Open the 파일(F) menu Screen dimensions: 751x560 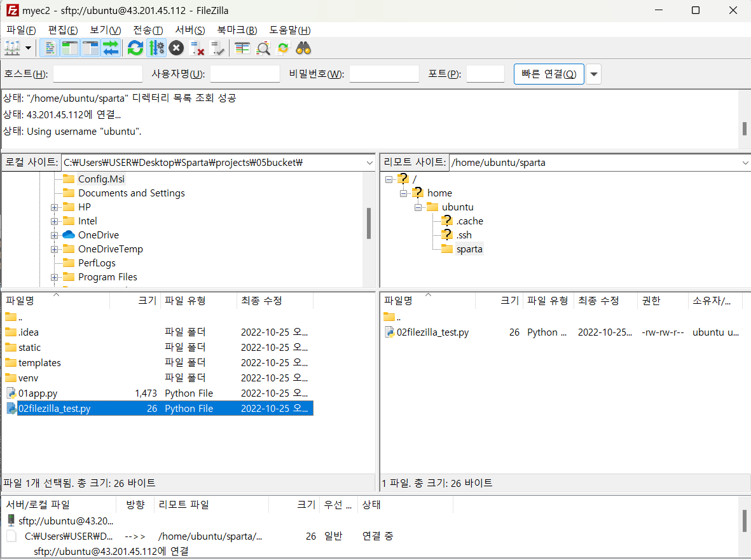(x=21, y=30)
